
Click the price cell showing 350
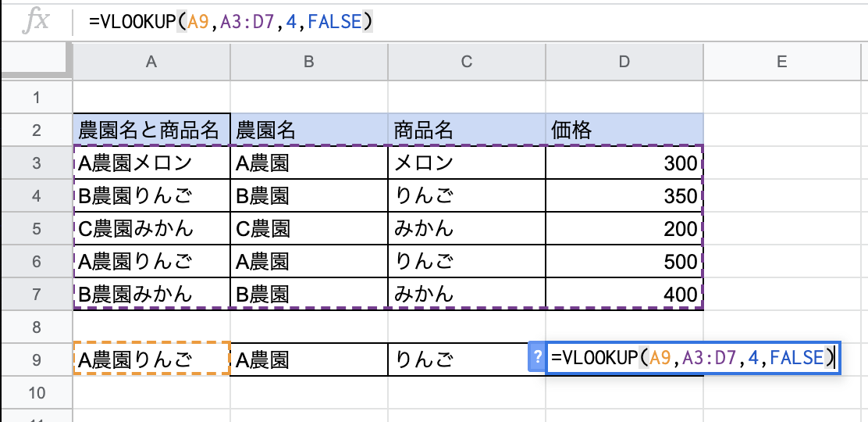(x=624, y=195)
